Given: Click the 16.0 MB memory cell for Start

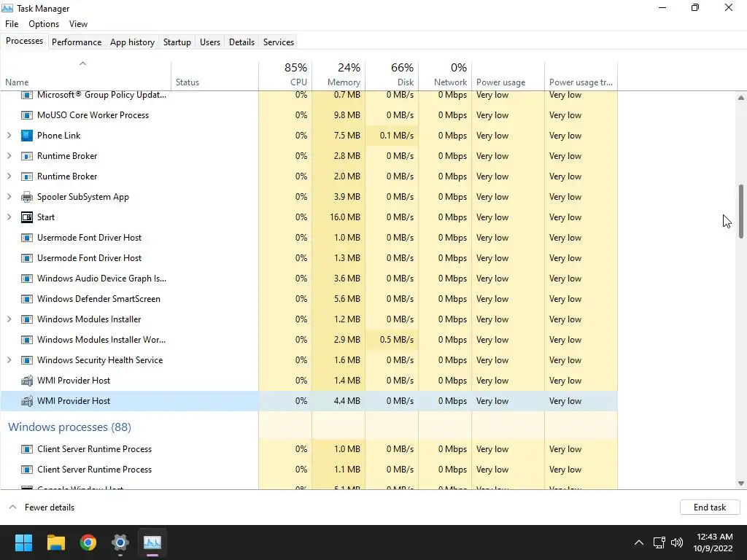Looking at the screenshot, I should 338,217.
